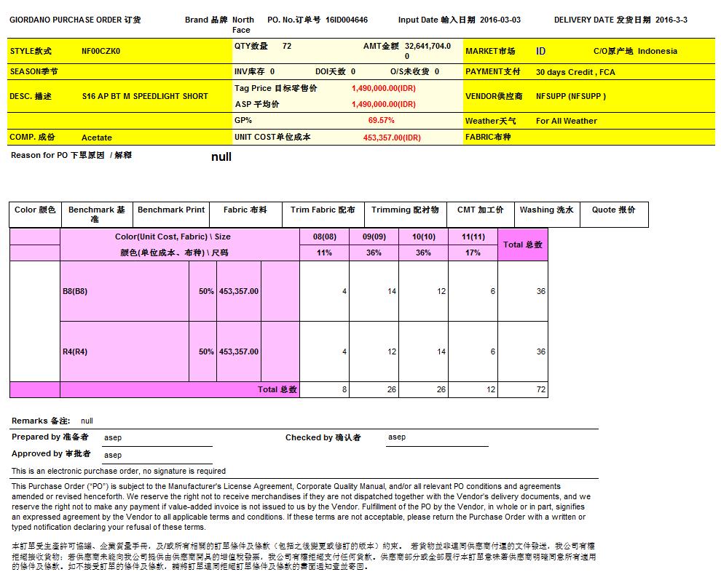721x588 pixels.
Task: Click the Washing column header
Action: [x=546, y=210]
